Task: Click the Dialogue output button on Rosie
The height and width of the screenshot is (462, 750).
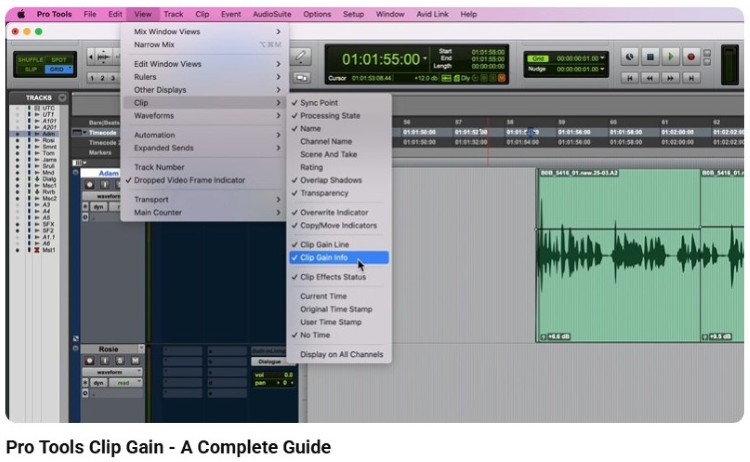Action: [270, 362]
